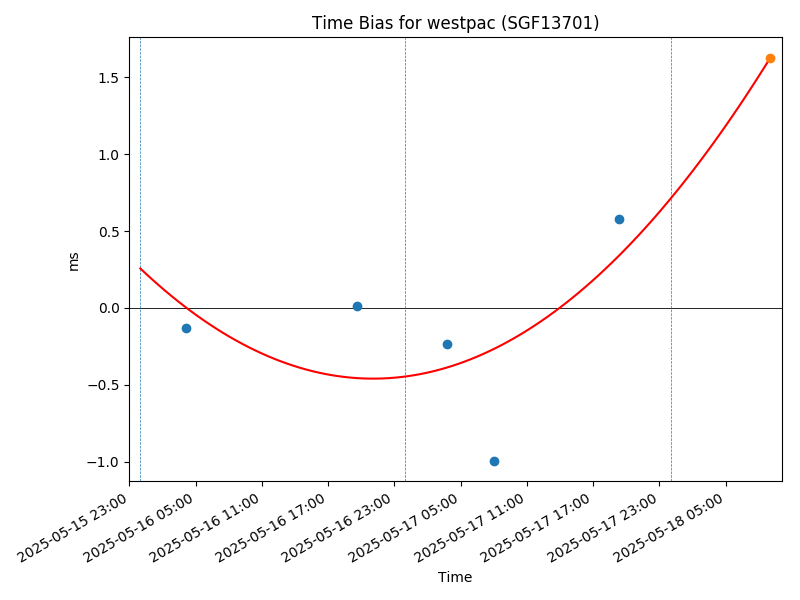Click the '2025-05-16 05:00' tick label

(139, 528)
